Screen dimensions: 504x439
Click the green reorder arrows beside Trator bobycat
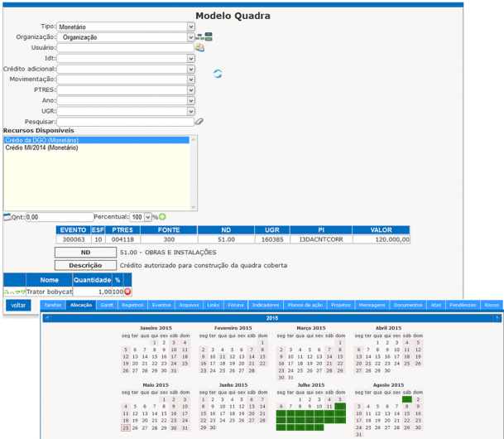coord(14,292)
